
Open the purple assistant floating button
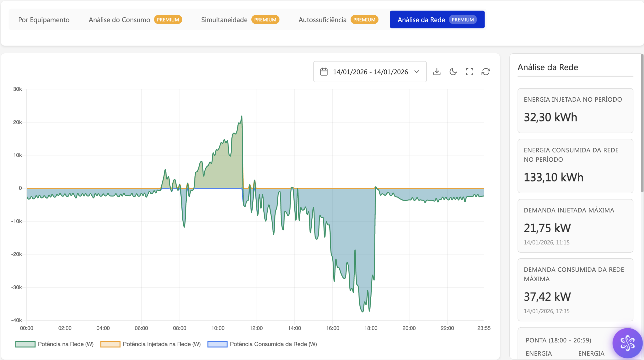pos(627,343)
